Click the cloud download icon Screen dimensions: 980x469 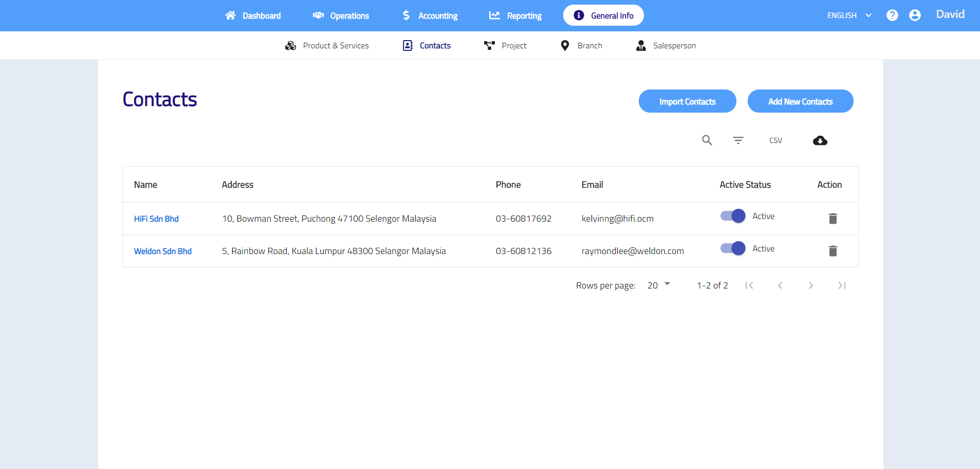coord(820,140)
